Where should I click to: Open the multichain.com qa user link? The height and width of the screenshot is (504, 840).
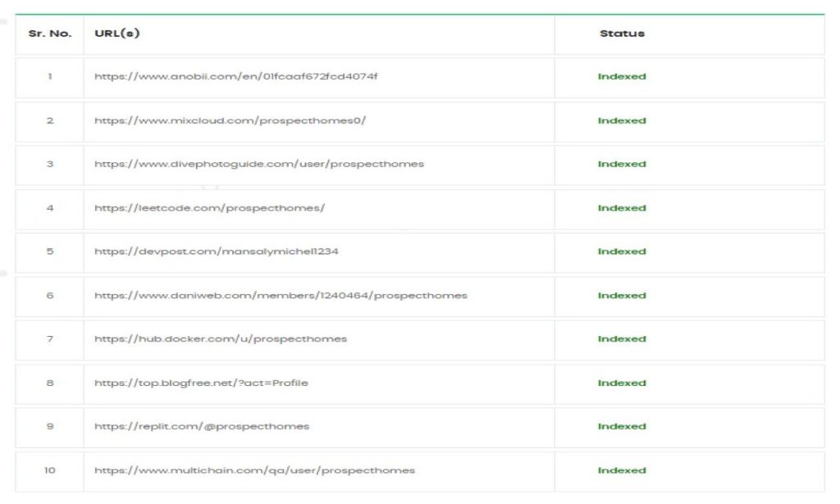pyautogui.click(x=254, y=470)
